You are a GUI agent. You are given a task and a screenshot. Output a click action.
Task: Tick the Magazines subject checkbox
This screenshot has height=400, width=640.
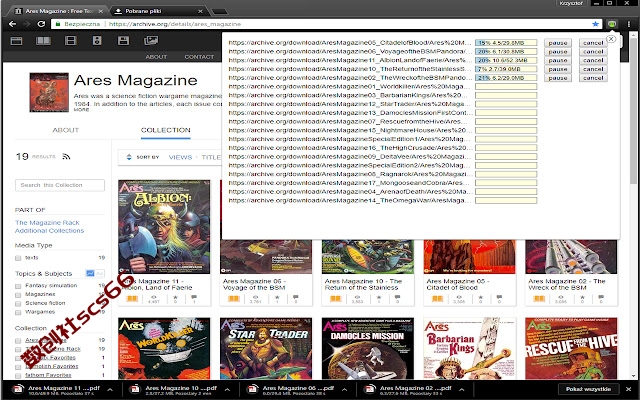pos(18,295)
